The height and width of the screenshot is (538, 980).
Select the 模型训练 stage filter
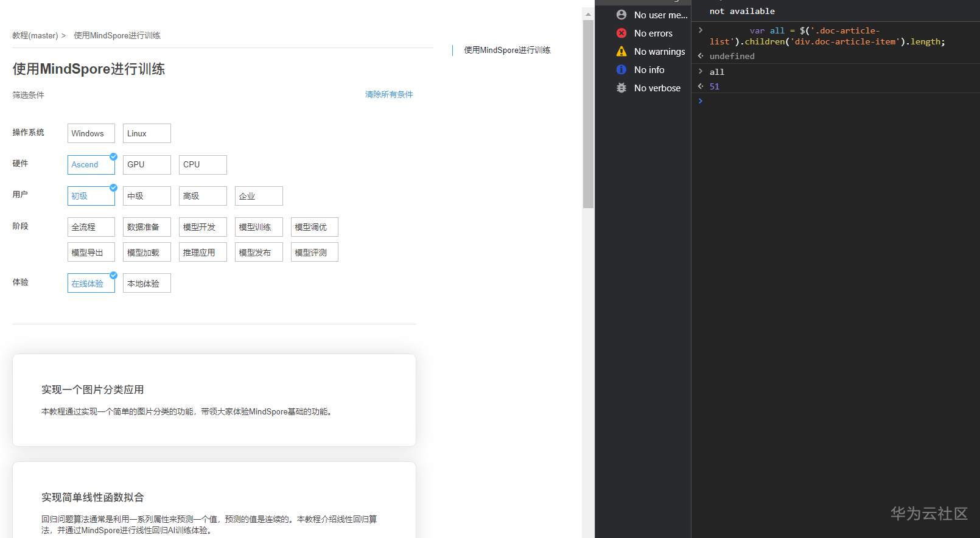pyautogui.click(x=259, y=227)
